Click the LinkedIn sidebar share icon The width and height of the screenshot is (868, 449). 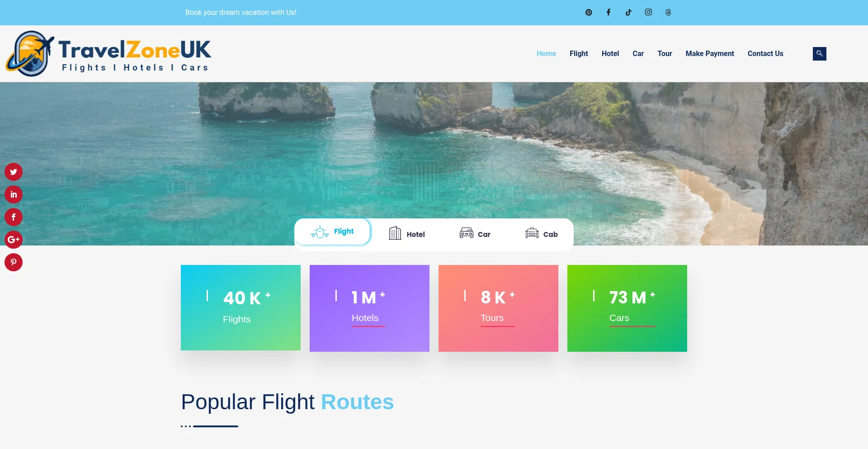[x=14, y=194]
